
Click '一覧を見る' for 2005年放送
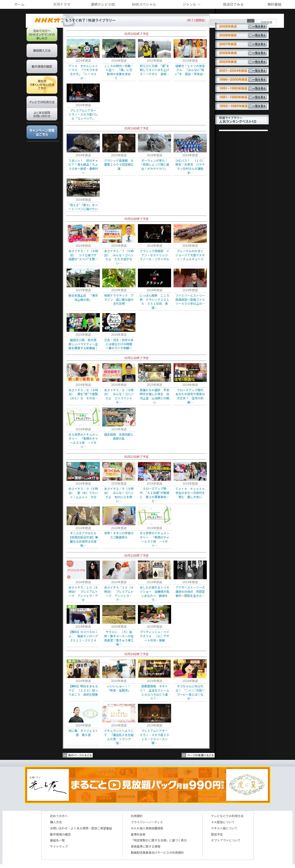pyautogui.click(x=258, y=62)
